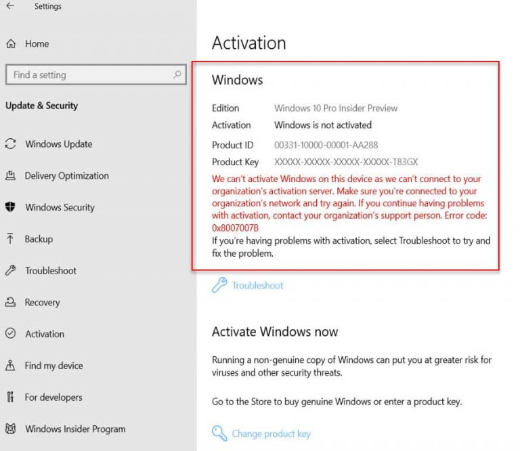Click the Delivery Optimization icon
520x451 pixels.
[10, 175]
